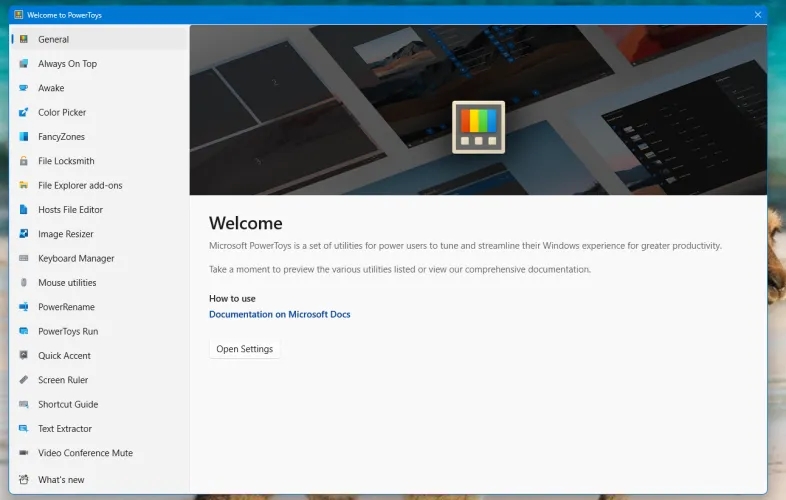The image size is (786, 500).
Task: Click the Screen Ruler icon
Action: click(x=23, y=380)
